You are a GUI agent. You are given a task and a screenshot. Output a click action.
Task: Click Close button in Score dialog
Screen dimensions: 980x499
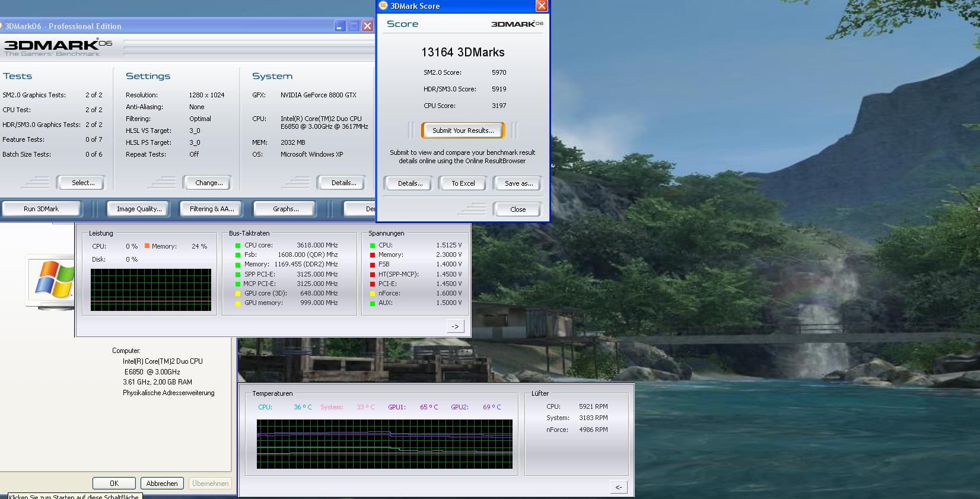coord(517,209)
